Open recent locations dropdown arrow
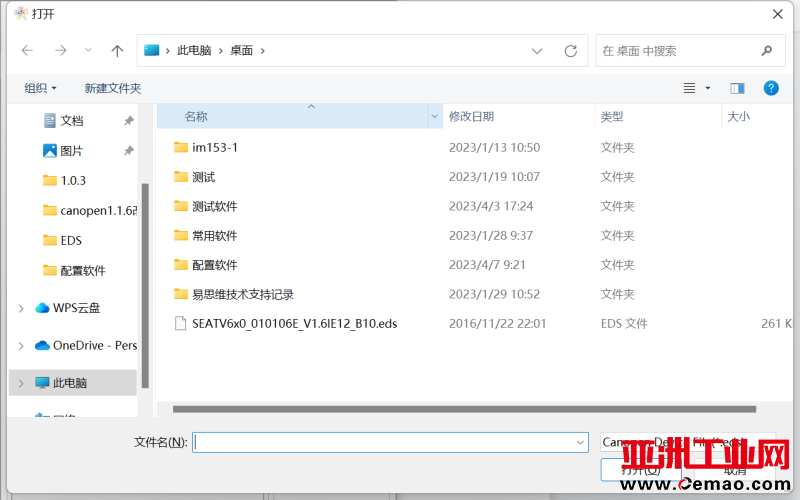Screen dimensions: 800x500 (x=88, y=50)
